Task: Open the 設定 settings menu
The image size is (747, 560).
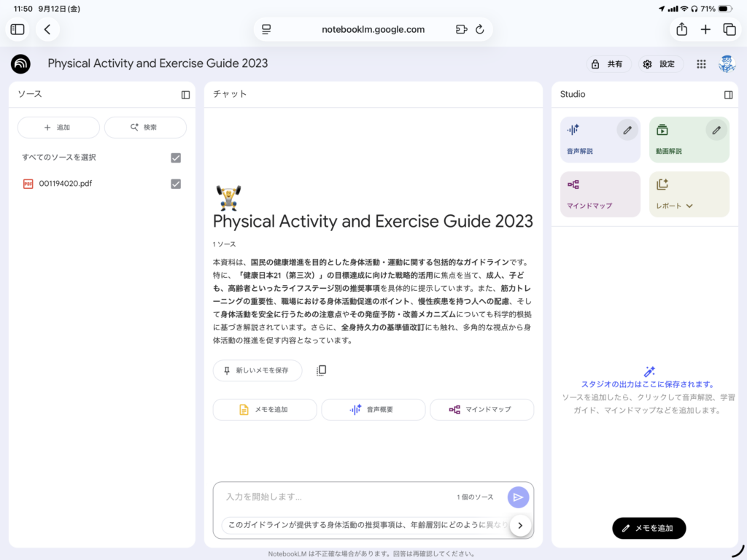Action: click(x=659, y=64)
